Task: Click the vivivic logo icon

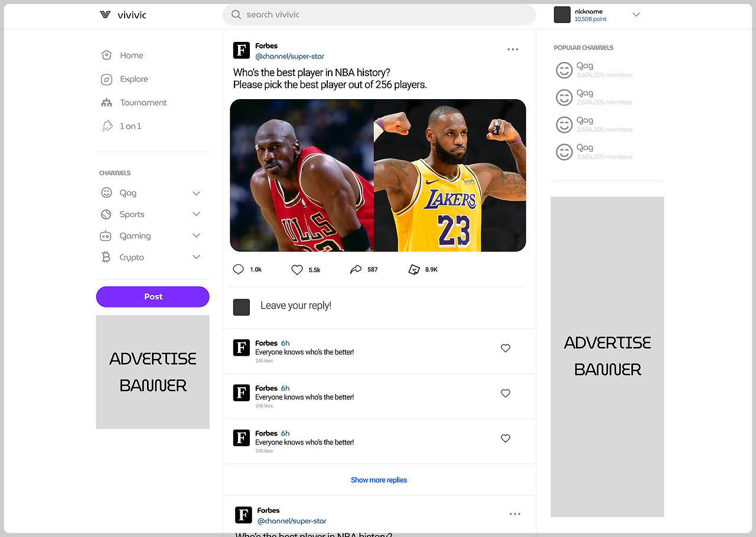Action: (x=105, y=15)
